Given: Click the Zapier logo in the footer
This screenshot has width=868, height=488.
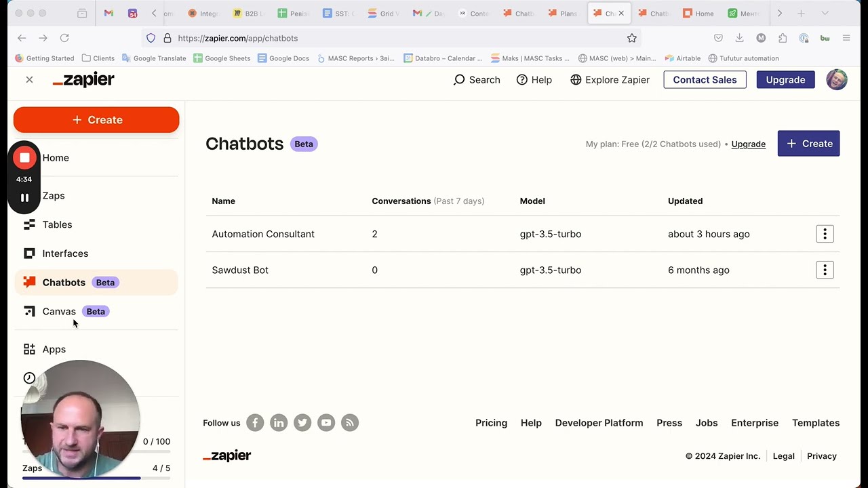Looking at the screenshot, I should click(x=227, y=456).
